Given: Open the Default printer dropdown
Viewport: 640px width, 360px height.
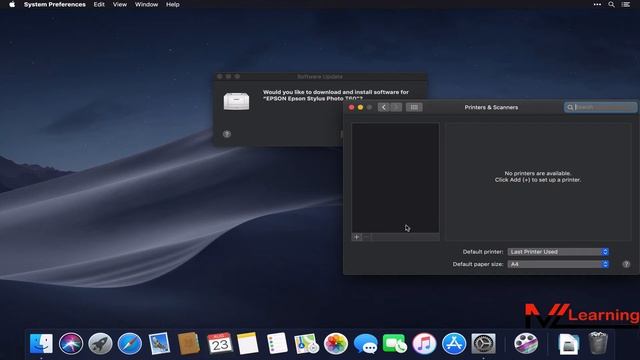Looking at the screenshot, I should coord(558,252).
